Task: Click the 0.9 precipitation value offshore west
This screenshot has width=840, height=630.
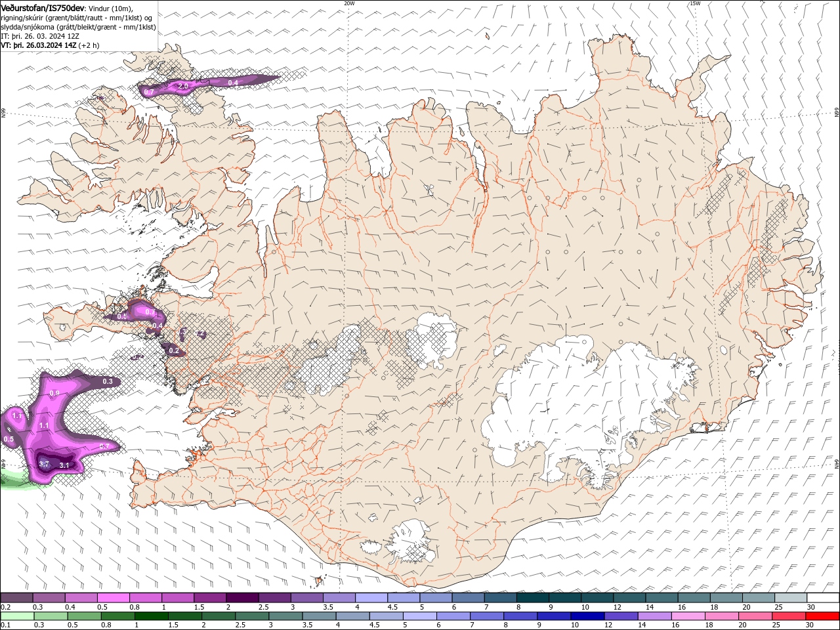Action: pyautogui.click(x=54, y=393)
